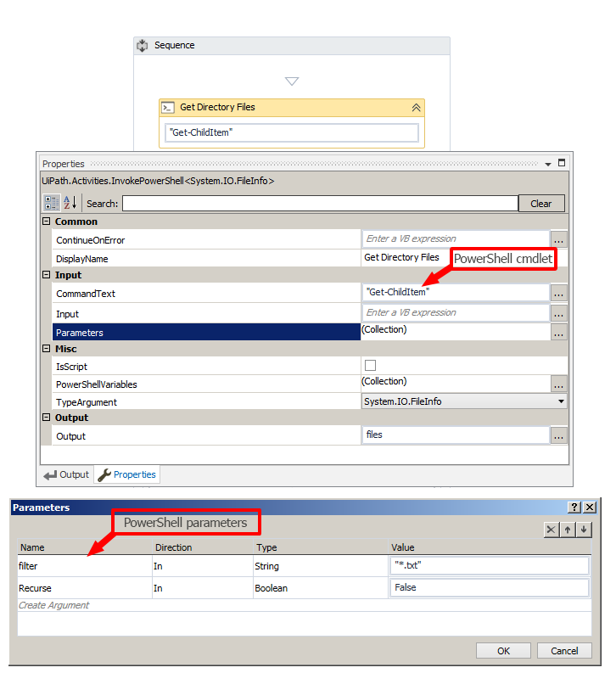Click the IsScript property label
This screenshot has width=616, height=673.
pos(71,367)
